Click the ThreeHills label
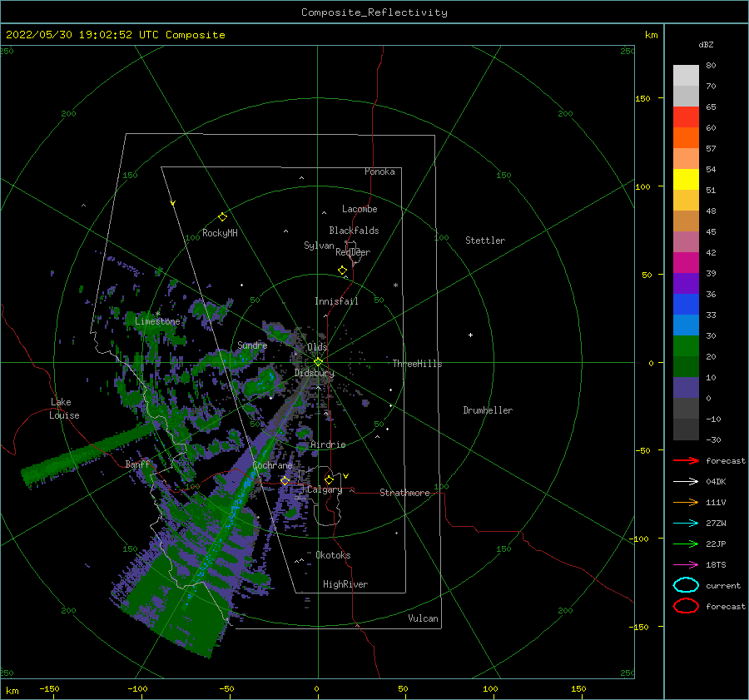Screen dimensions: 749x700 pyautogui.click(x=417, y=364)
